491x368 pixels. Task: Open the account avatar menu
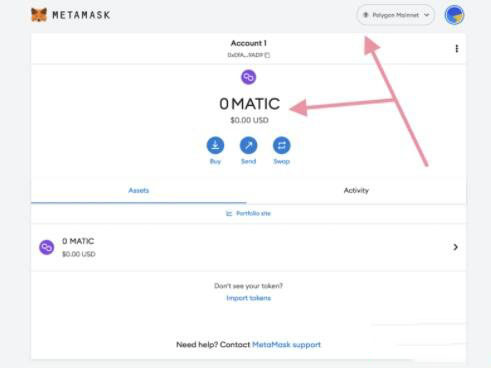(454, 15)
